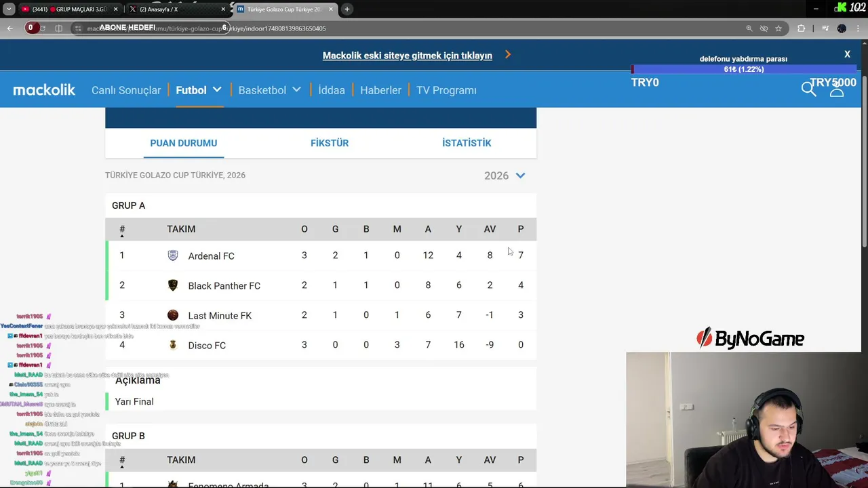The image size is (868, 488).
Task: Open Canlı Sonuçlar page
Action: click(126, 90)
